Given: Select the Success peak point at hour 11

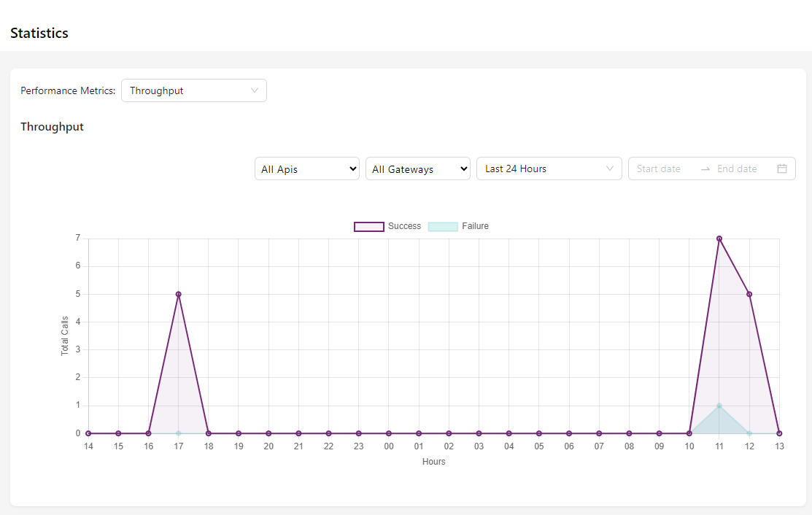Looking at the screenshot, I should pos(719,239).
